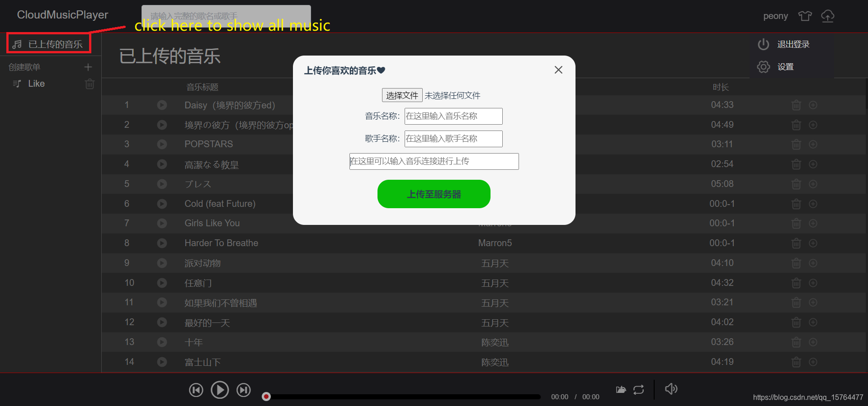Skip to previous track
Viewport: 868px width, 406px height.
tap(196, 390)
